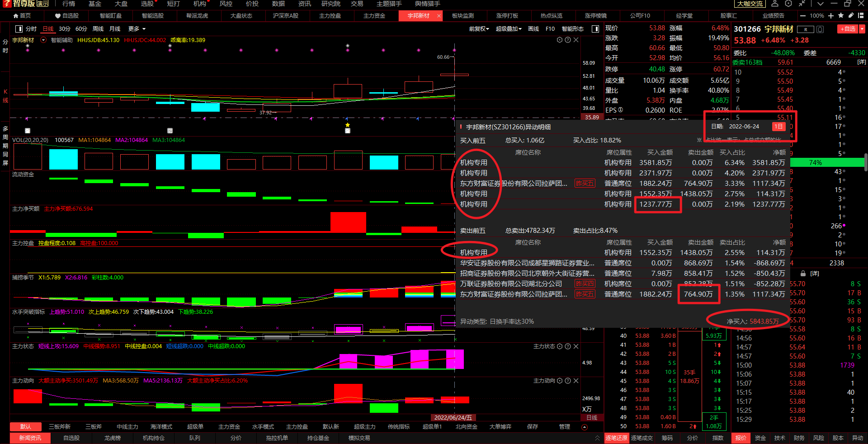Viewport: 868px width, 444px height.
Task: Switch to 异动 tab in right panel
Action: tap(858, 438)
